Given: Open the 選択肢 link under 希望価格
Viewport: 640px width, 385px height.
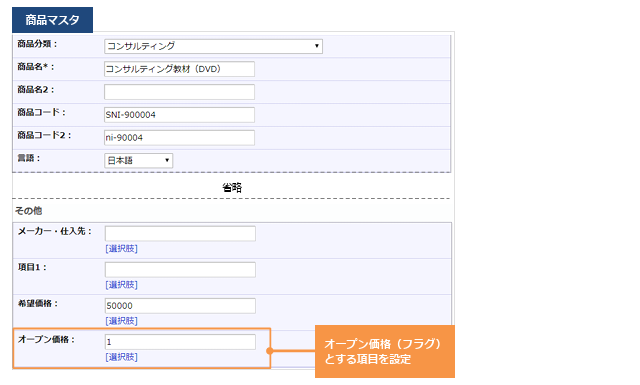Looking at the screenshot, I should point(122,321).
